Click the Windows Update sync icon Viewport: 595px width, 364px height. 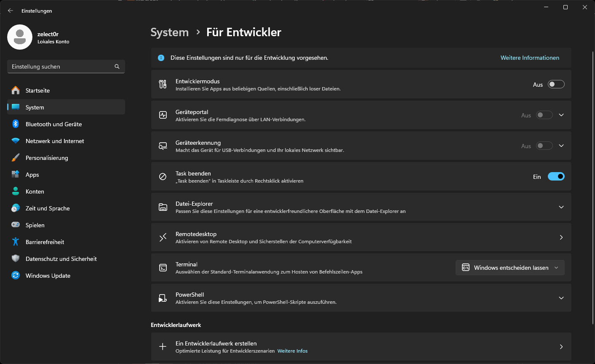click(16, 276)
